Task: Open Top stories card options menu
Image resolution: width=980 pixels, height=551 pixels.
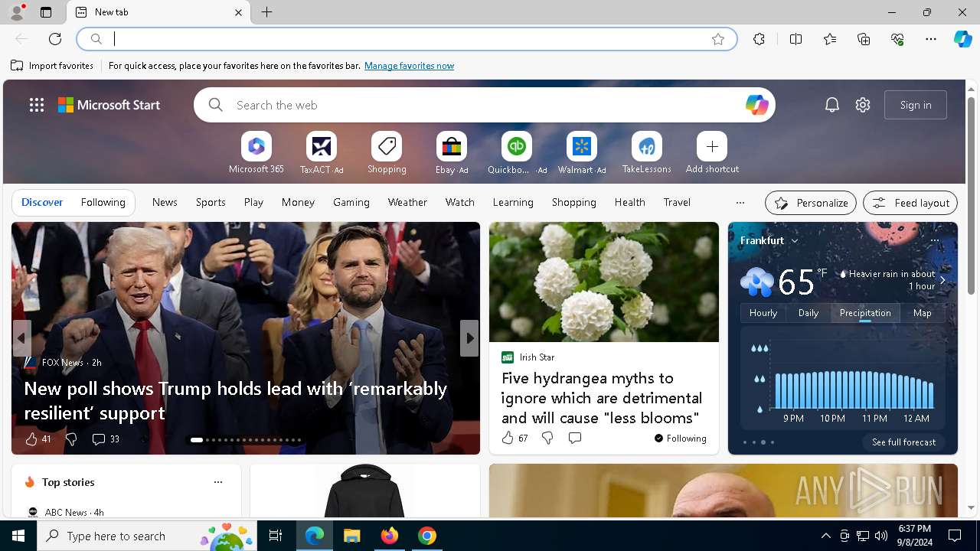Action: point(218,482)
